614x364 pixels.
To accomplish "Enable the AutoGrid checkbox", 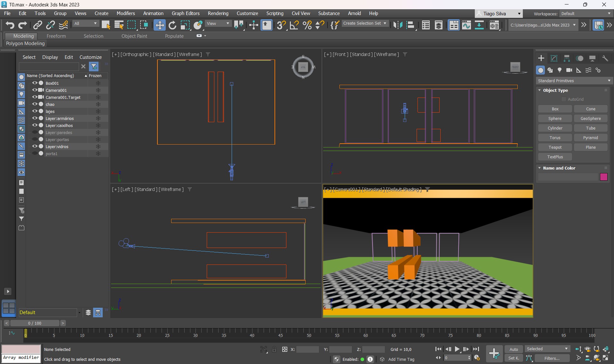I will click(564, 99).
